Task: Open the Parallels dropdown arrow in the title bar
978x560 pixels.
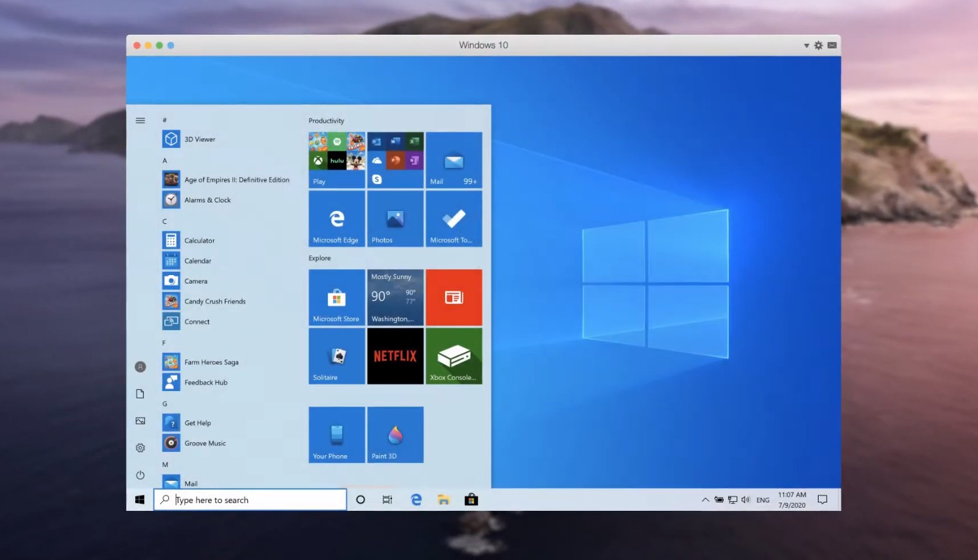Action: [806, 45]
